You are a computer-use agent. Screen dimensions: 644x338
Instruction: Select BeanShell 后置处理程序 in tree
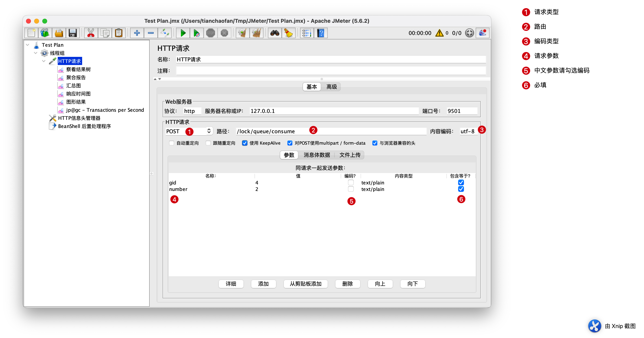click(x=84, y=126)
